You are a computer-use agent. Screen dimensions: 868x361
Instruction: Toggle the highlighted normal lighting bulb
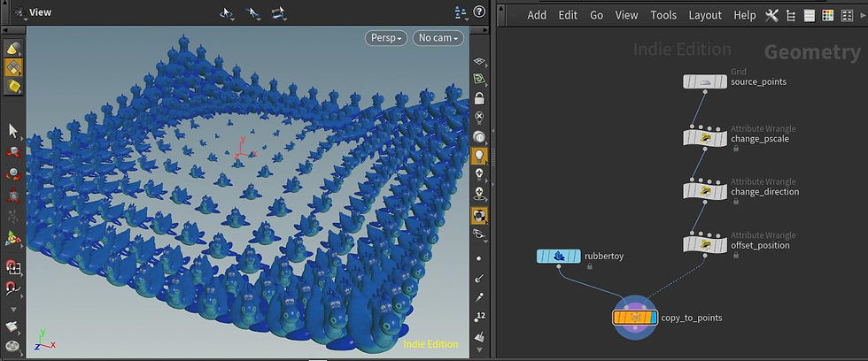(479, 156)
